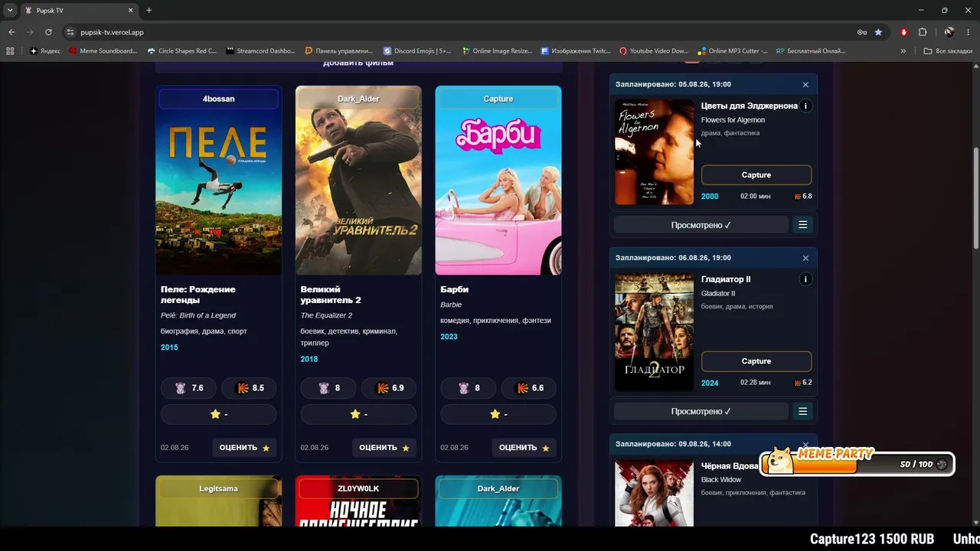Show the hidden bookmarks overflow
The height and width of the screenshot is (551, 980).
[x=903, y=51]
